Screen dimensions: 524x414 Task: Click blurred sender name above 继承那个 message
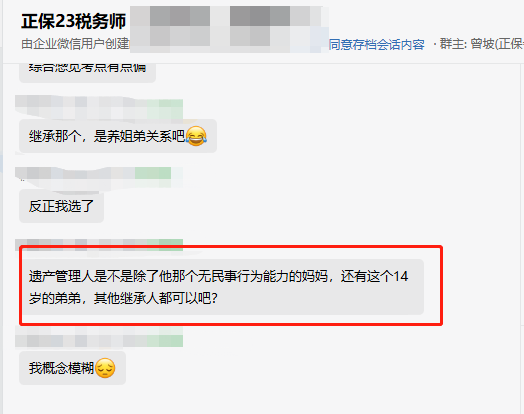point(99,108)
